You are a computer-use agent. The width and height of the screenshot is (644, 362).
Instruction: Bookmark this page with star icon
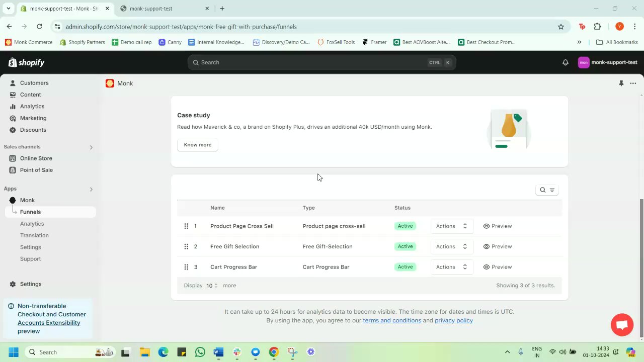pos(561,27)
